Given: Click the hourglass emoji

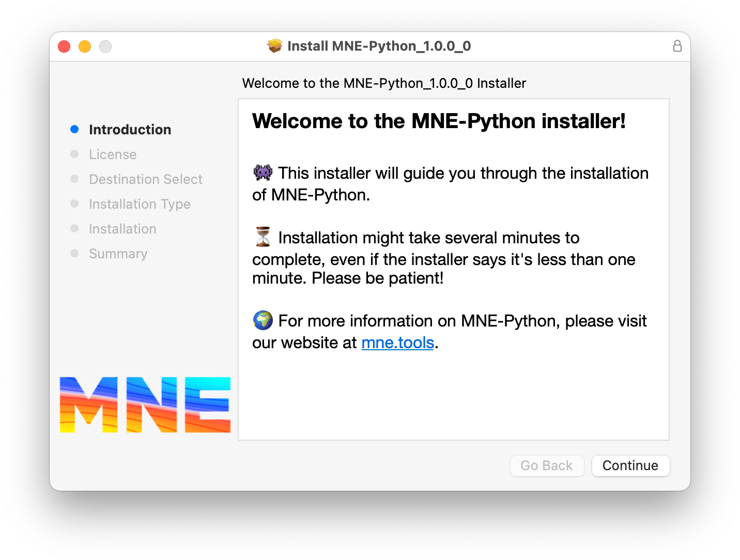Looking at the screenshot, I should [x=263, y=237].
